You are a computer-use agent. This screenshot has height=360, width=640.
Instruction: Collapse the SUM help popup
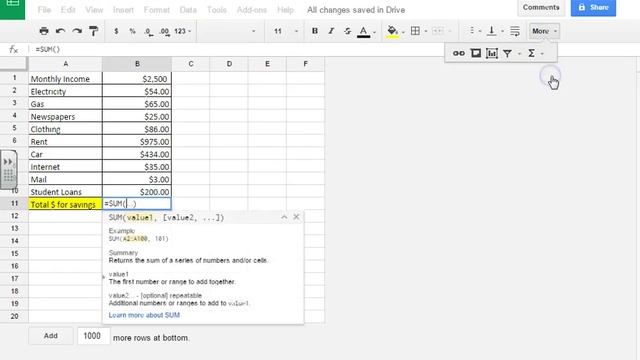click(x=284, y=217)
